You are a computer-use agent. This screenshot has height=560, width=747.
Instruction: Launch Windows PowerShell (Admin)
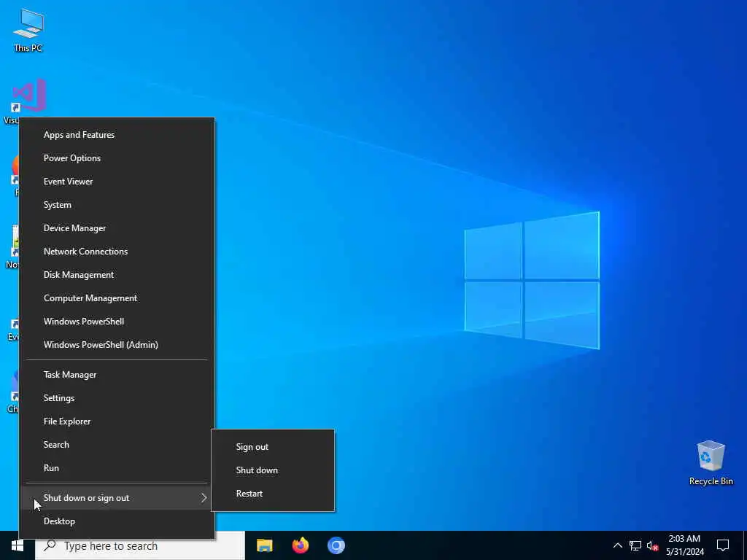[x=117, y=345]
